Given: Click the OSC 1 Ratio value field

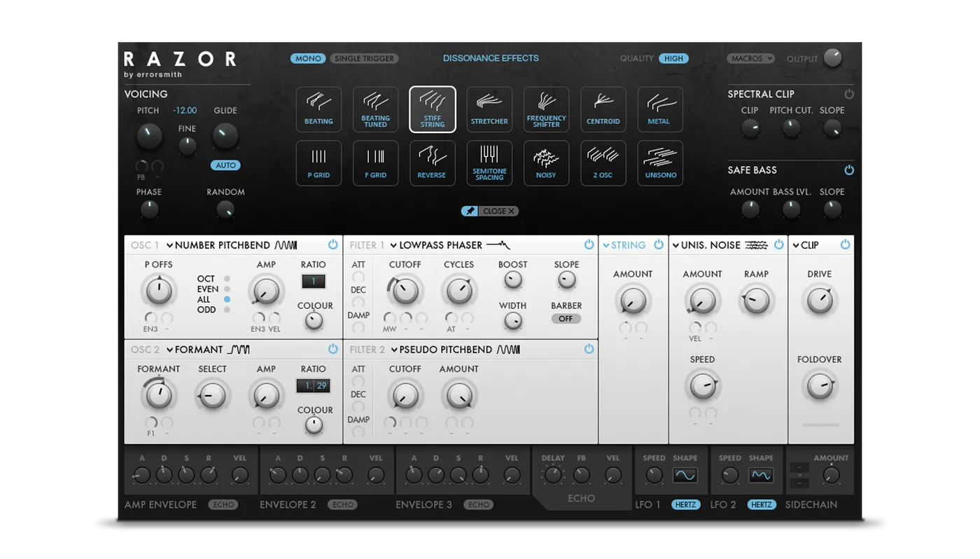Looking at the screenshot, I should click(314, 282).
